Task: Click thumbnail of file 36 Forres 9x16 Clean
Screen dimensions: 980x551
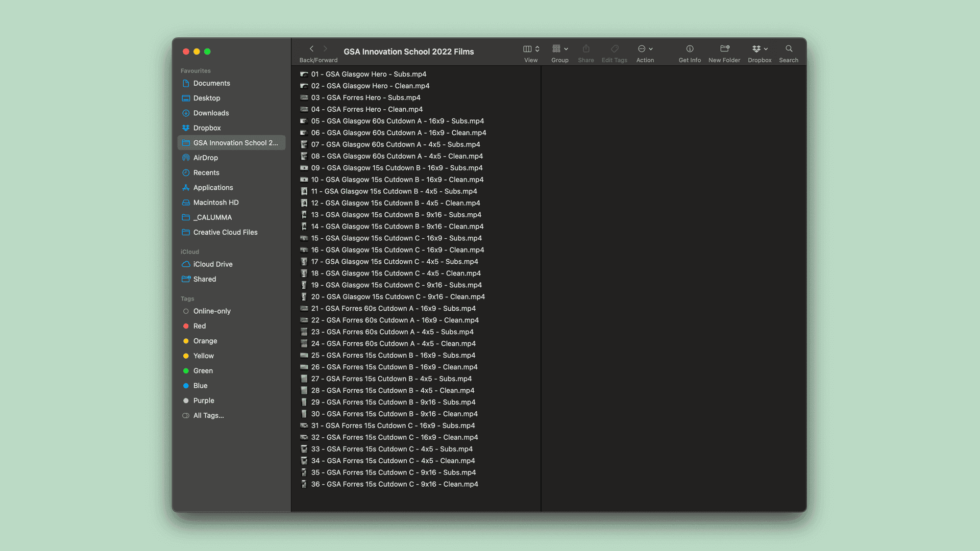Action: (304, 484)
